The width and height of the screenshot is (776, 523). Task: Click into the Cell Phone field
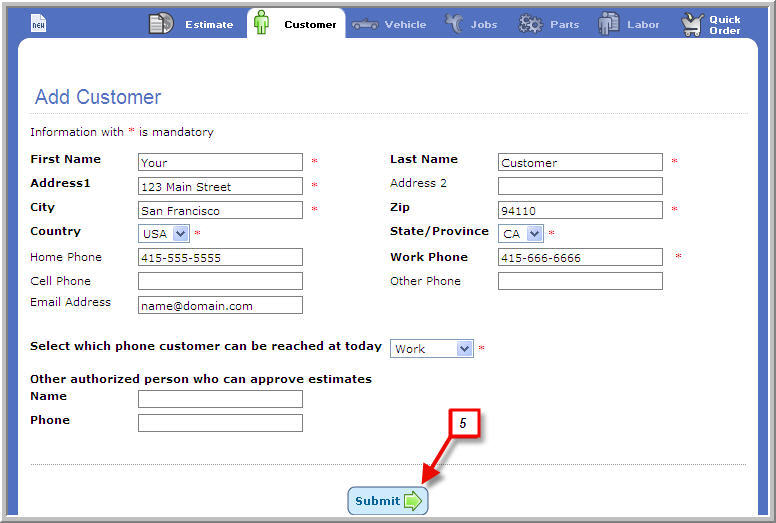click(220, 281)
